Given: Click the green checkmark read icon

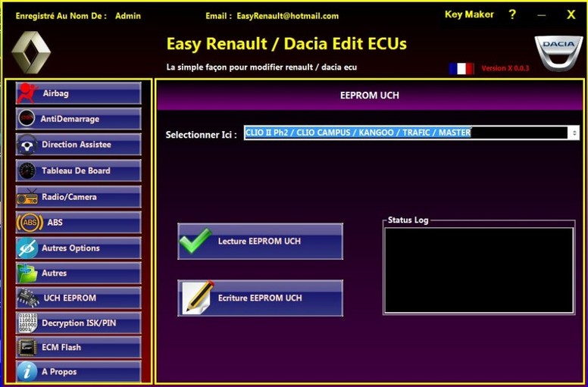Looking at the screenshot, I should click(195, 240).
